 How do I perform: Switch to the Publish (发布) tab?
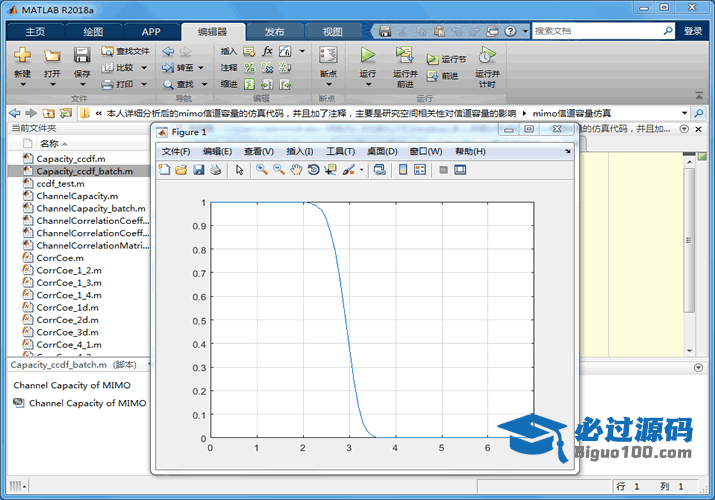pyautogui.click(x=273, y=32)
